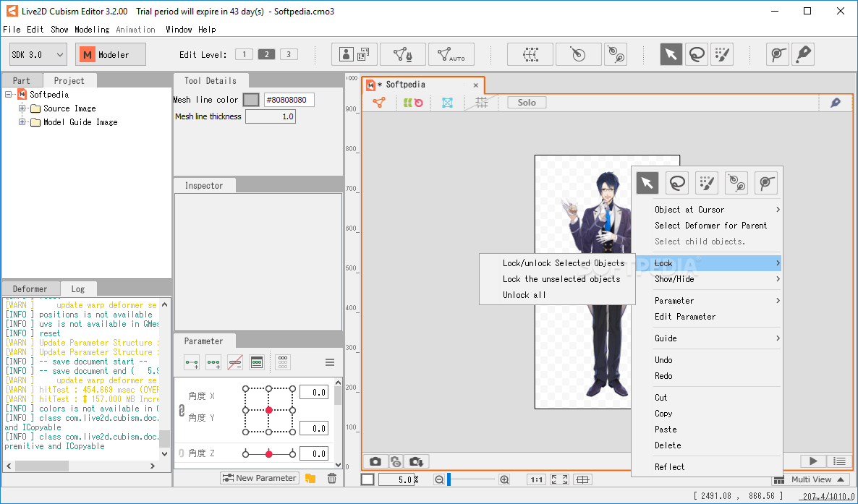This screenshot has height=504, width=858.
Task: Choose Unlock all from the submenu
Action: 524,295
